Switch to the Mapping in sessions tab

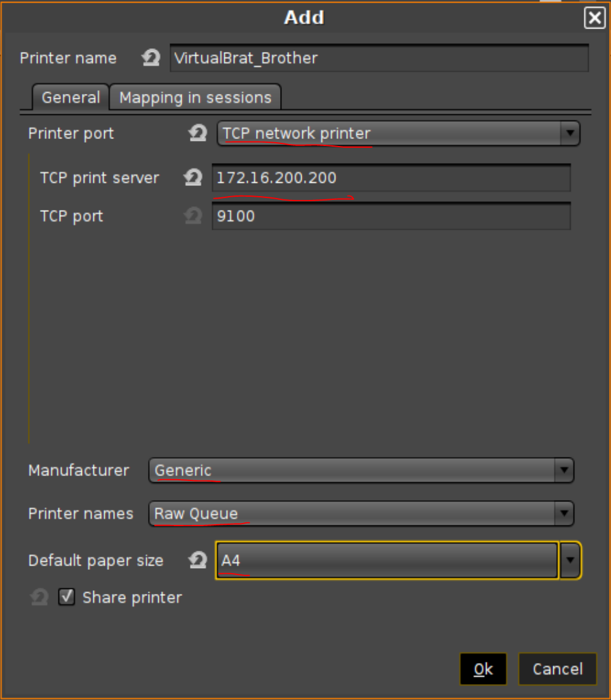click(196, 97)
